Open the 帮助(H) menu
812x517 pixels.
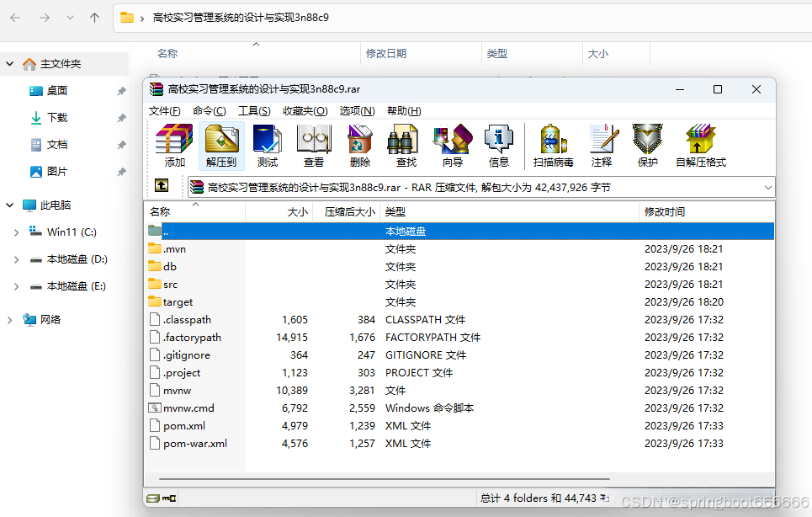404,111
